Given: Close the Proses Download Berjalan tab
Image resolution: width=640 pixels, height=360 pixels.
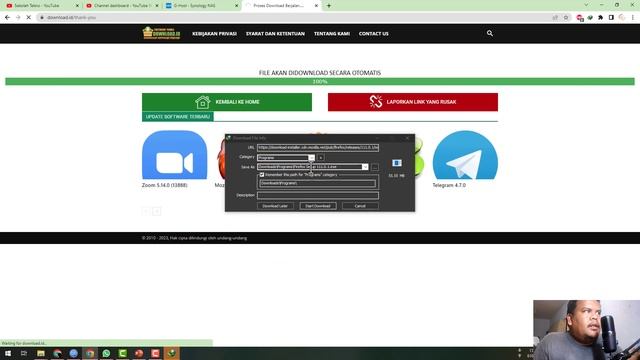Looking at the screenshot, I should point(316,6).
